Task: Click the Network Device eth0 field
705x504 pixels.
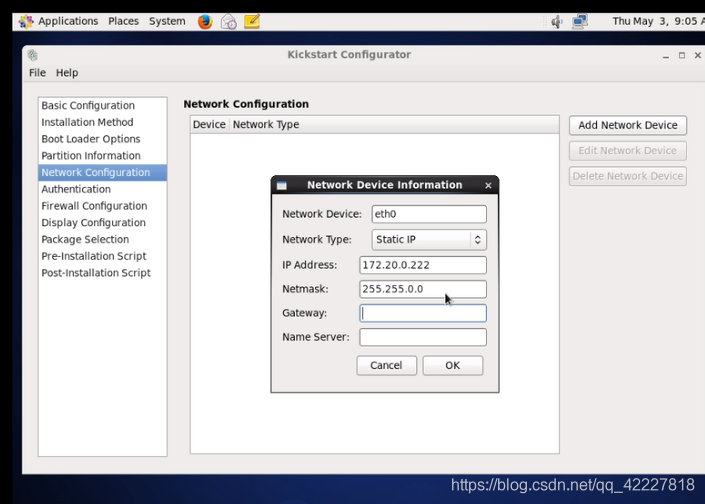Action: pyautogui.click(x=429, y=214)
